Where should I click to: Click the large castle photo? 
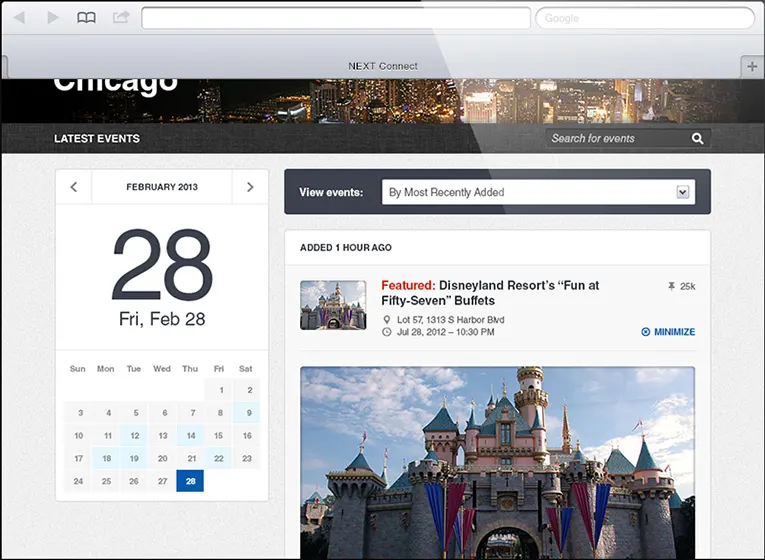pyautogui.click(x=498, y=463)
